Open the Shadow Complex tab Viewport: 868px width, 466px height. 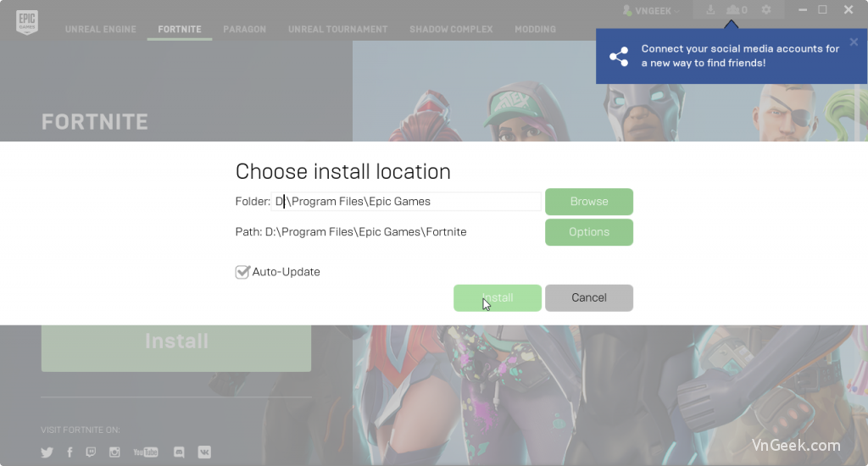pos(451,30)
